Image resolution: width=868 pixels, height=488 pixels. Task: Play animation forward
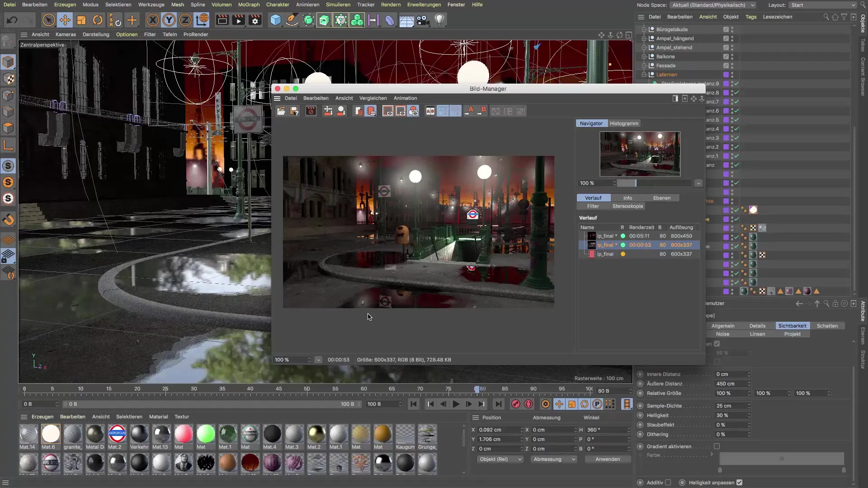tap(456, 404)
